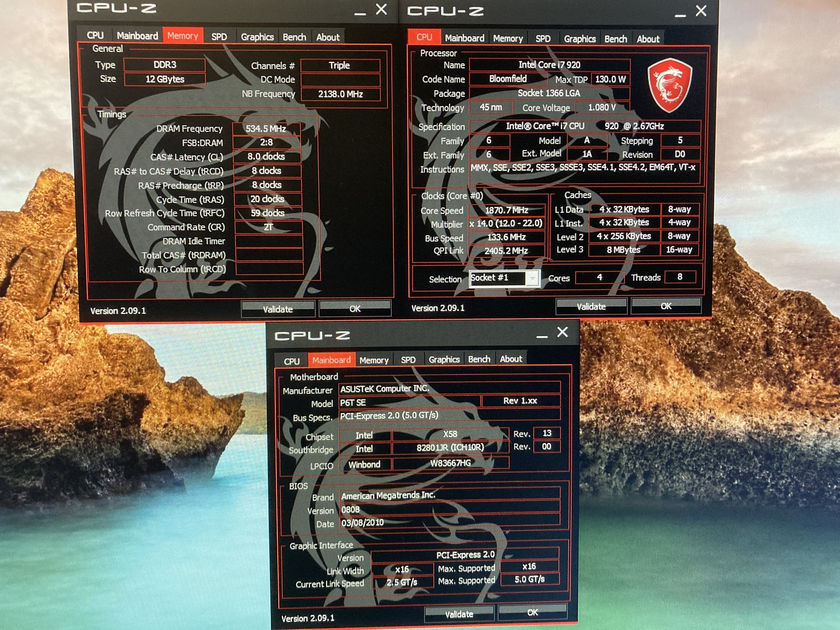Open About tab in the Memory CPU-Z window
The height and width of the screenshot is (630, 840).
point(328,37)
